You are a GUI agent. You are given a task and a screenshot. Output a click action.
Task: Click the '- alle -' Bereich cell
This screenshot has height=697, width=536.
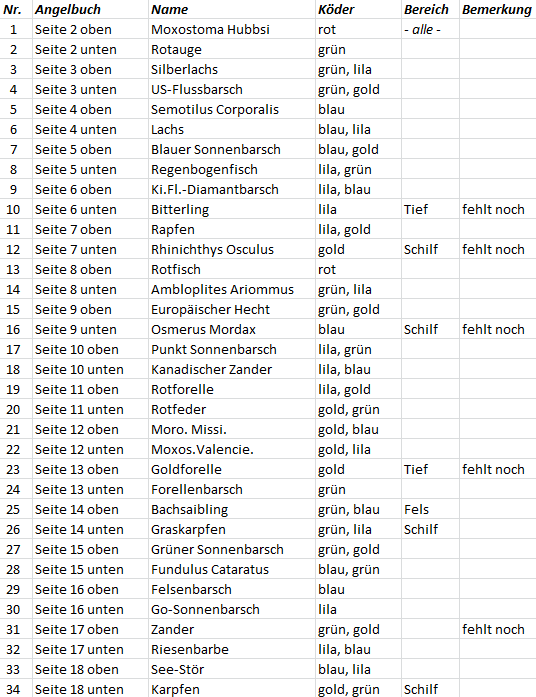(x=430, y=29)
